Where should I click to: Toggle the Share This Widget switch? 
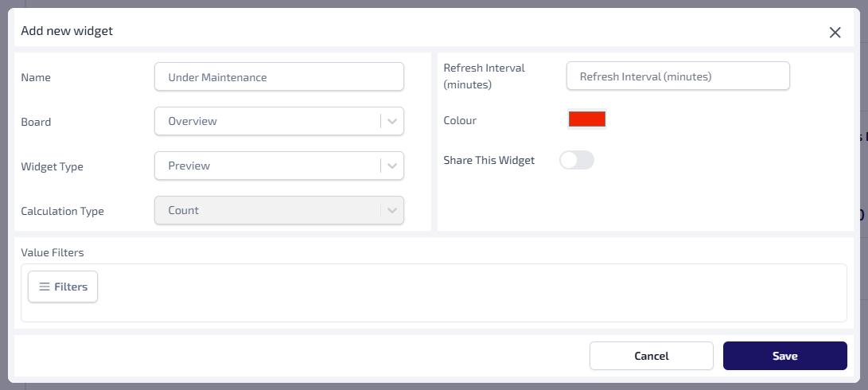(x=577, y=161)
